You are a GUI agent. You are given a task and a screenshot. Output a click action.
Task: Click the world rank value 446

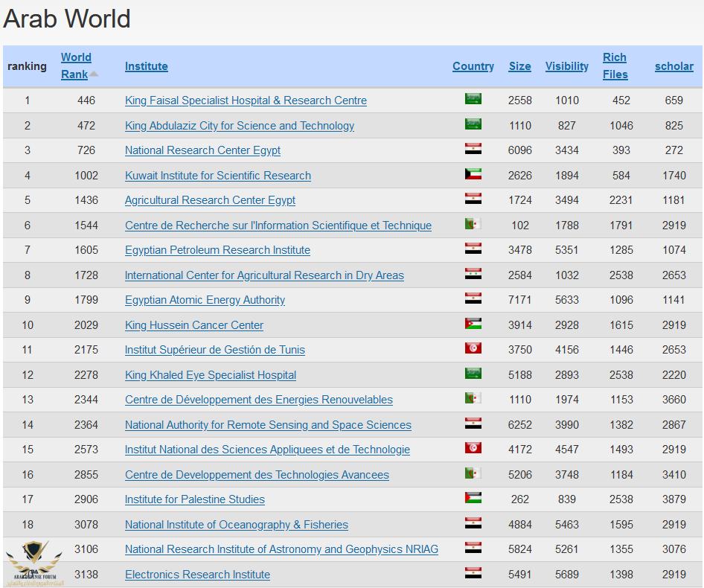tap(86, 100)
